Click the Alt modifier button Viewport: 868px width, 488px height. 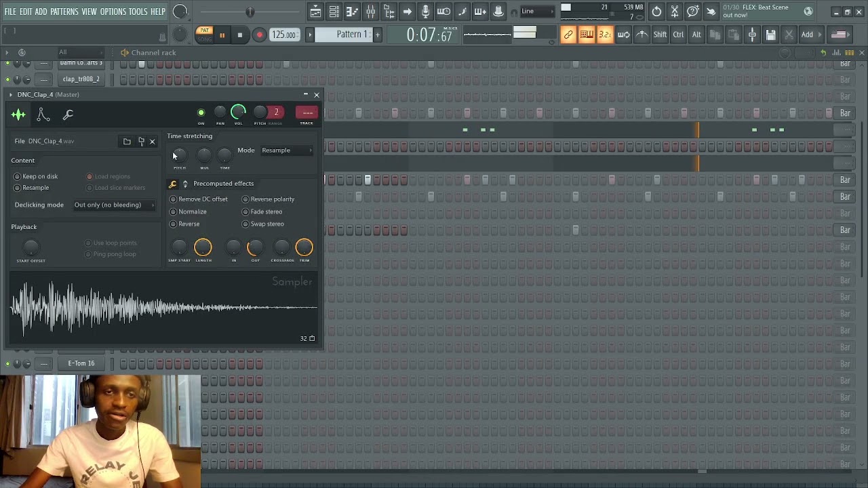tap(696, 35)
